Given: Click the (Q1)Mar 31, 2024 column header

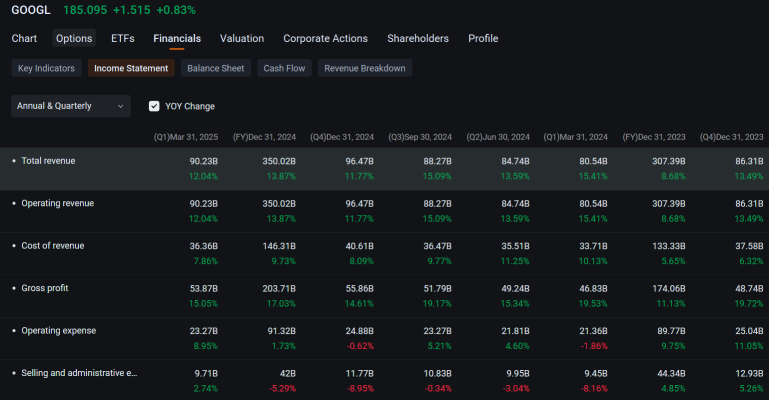Looking at the screenshot, I should [x=575, y=137].
